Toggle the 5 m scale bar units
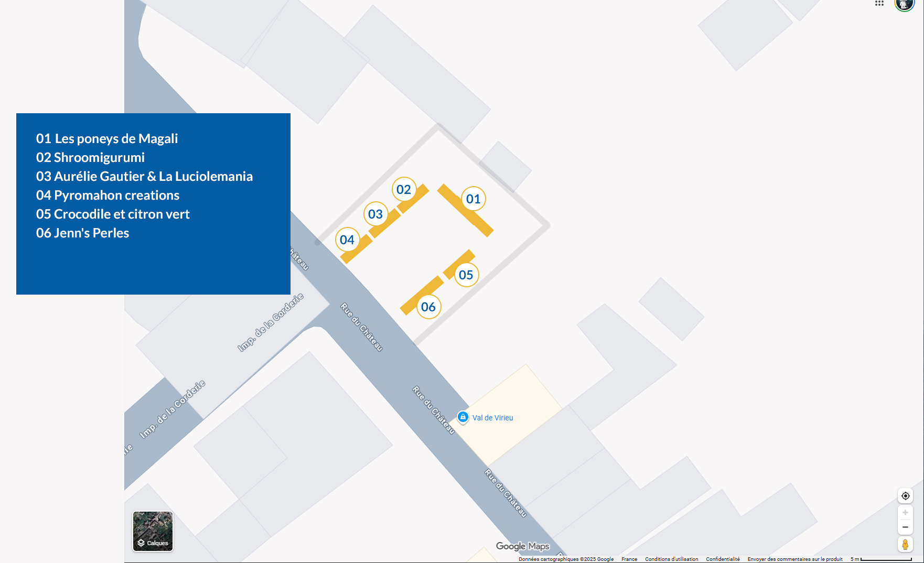The image size is (924, 563). click(x=881, y=559)
